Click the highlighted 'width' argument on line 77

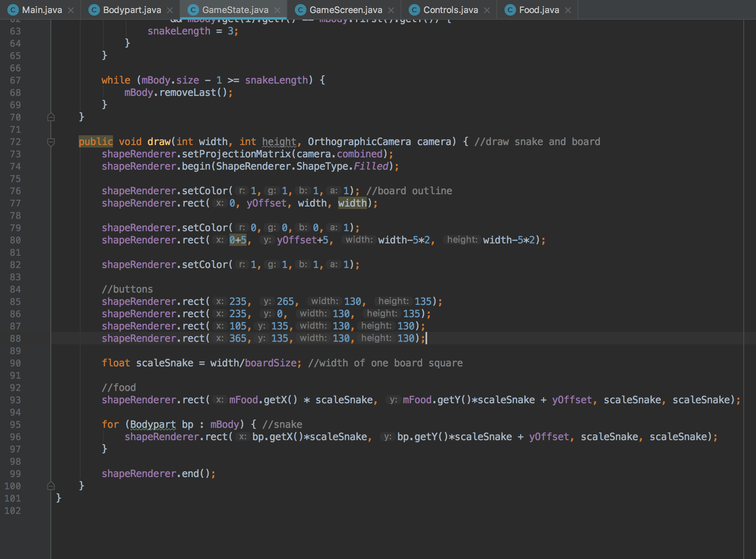pyautogui.click(x=353, y=203)
